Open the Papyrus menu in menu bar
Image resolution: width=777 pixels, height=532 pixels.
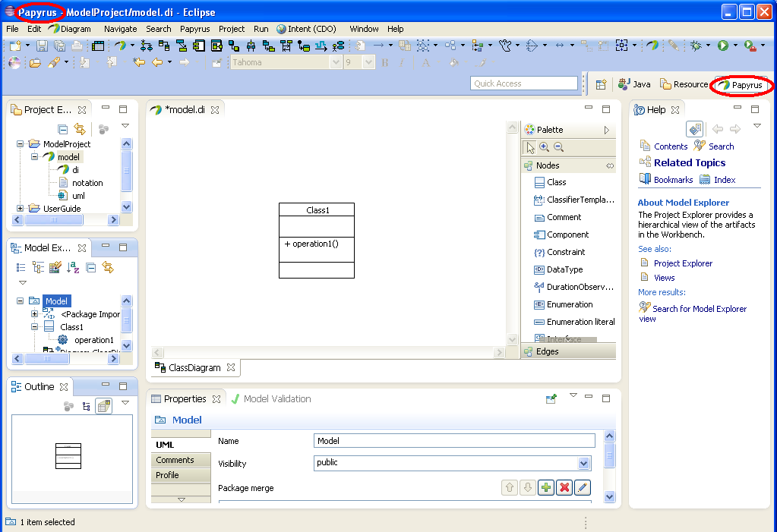click(x=194, y=30)
